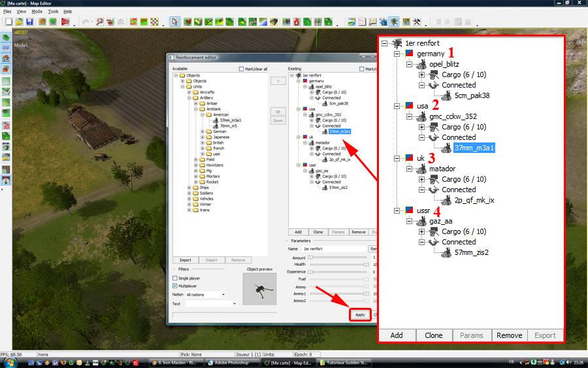Expand the Soldiers folder in Available tree

click(x=189, y=193)
